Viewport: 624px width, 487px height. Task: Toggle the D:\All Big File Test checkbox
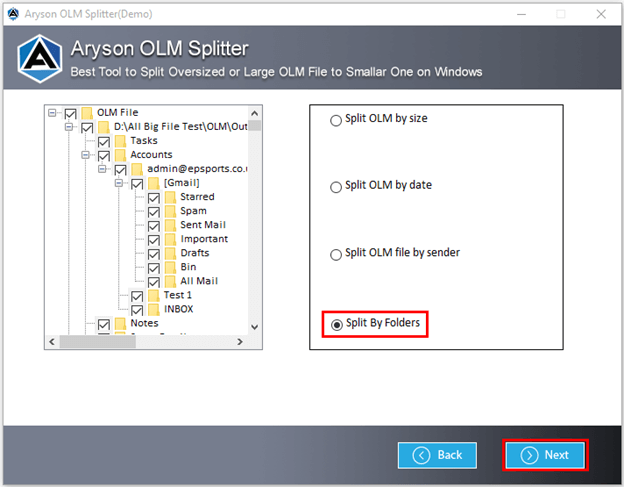coord(87,128)
